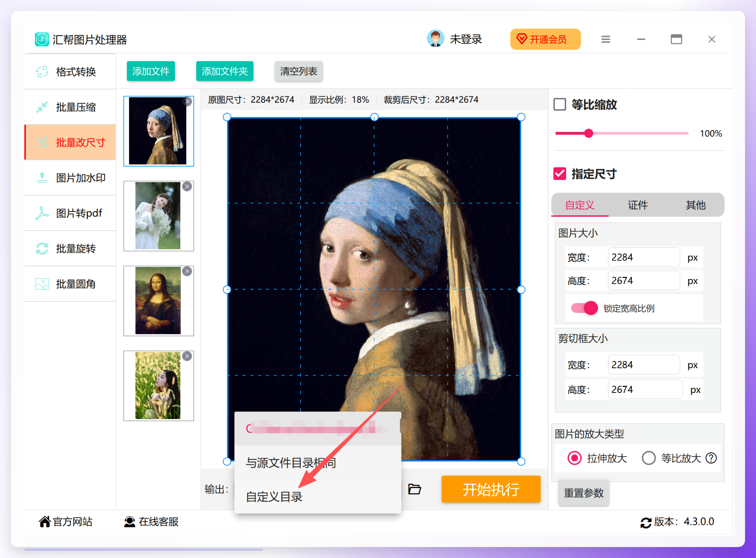The image size is (756, 558).
Task: Click the scale slider thumb
Action: (588, 133)
